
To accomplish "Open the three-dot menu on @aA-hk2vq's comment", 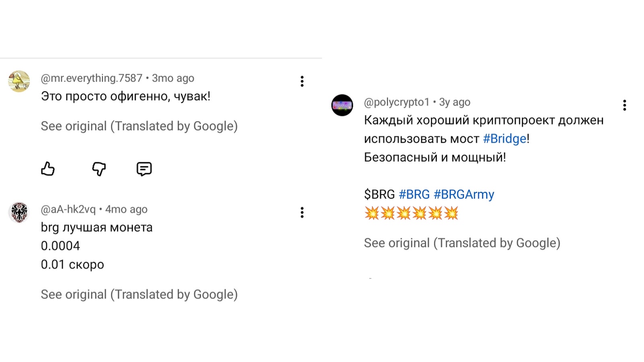I will click(302, 212).
